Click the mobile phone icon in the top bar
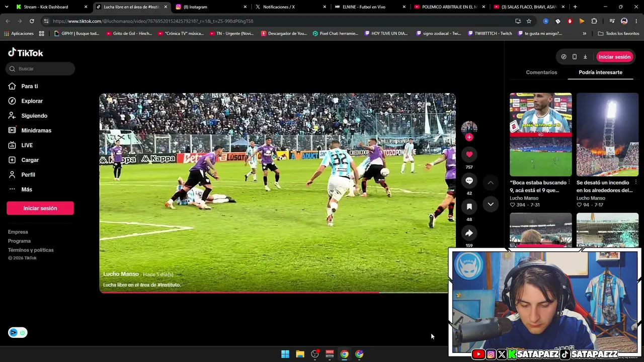This screenshot has width=644, height=362. [575, 57]
